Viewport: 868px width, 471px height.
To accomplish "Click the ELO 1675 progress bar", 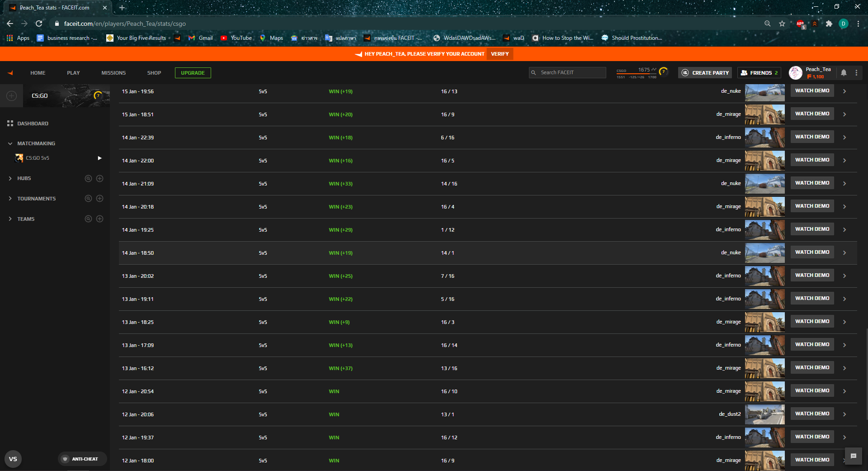I will 637,73.
